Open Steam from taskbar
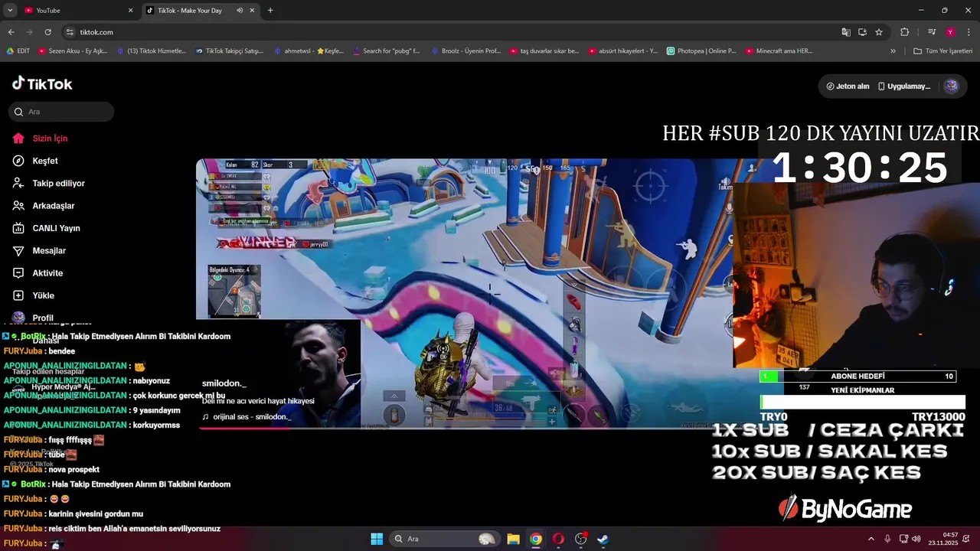Viewport: 980px width, 551px height. pos(603,539)
